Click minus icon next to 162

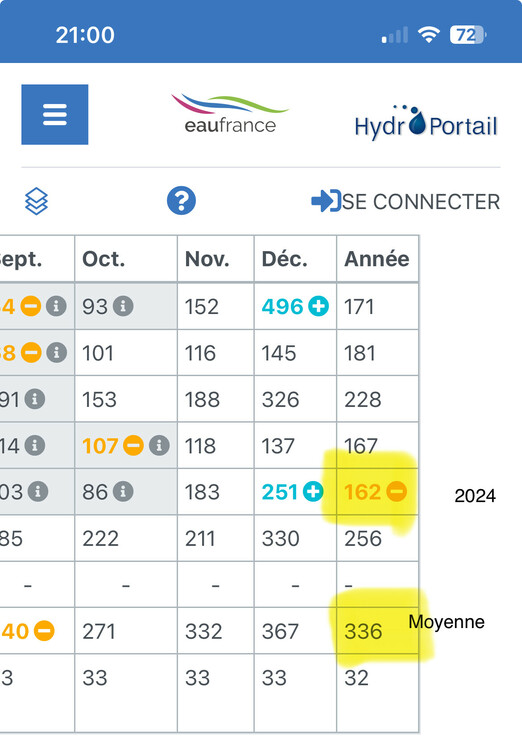[x=397, y=492]
